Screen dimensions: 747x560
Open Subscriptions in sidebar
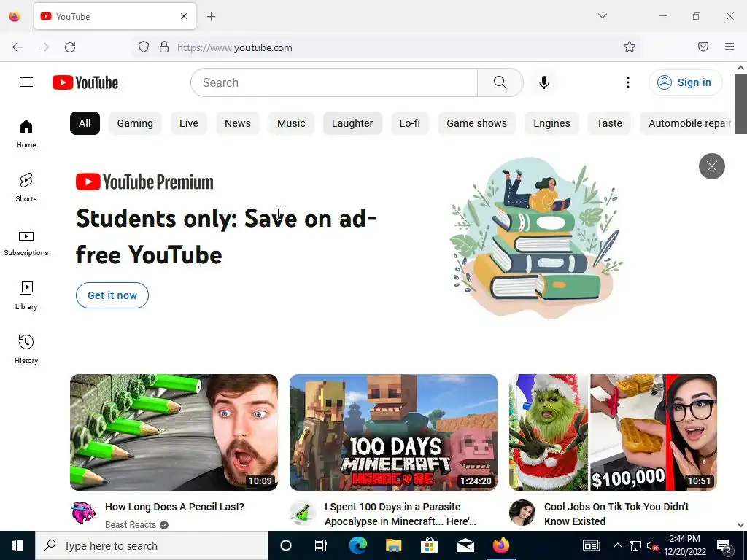(x=26, y=242)
